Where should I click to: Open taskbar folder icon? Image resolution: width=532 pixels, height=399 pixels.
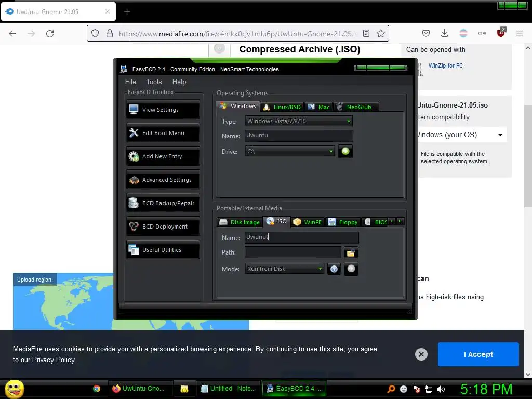click(x=184, y=389)
